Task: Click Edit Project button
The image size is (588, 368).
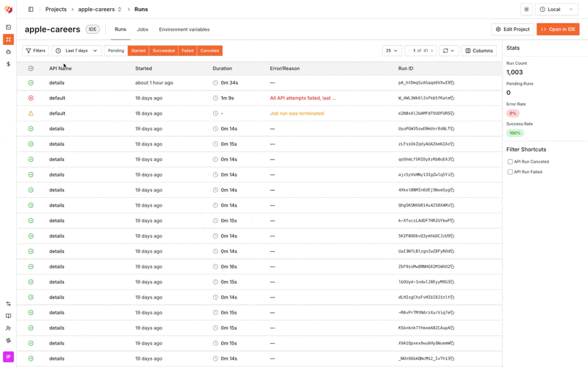Action: 512,29
